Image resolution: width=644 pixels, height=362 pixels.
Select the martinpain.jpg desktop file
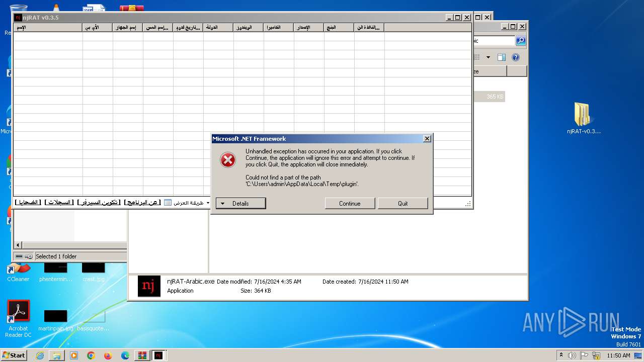point(56,321)
